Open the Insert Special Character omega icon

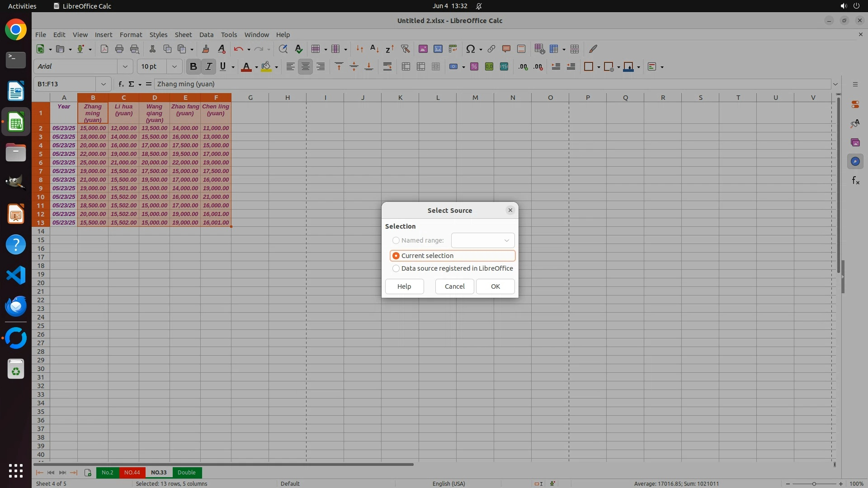pyautogui.click(x=470, y=49)
